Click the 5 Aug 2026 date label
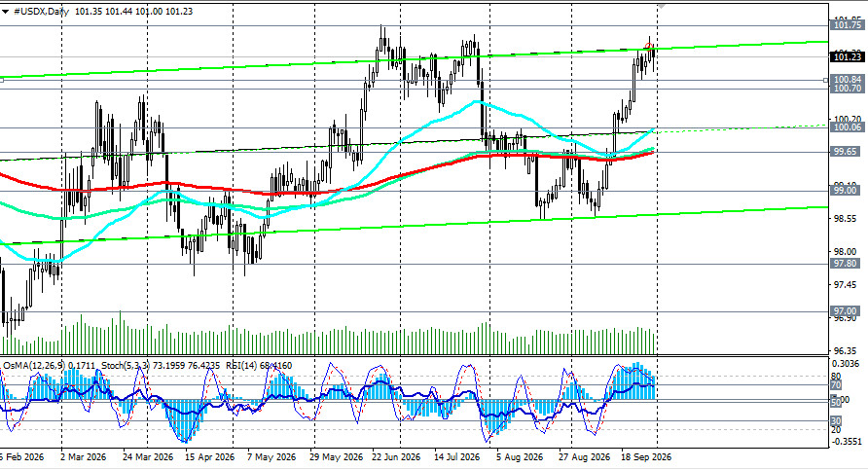Viewport: 868px width, 470px height. pyautogui.click(x=520, y=457)
